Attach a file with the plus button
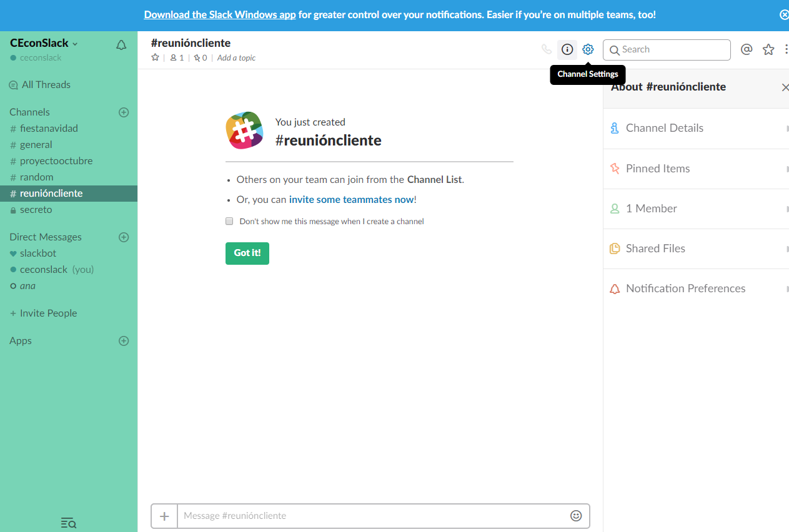 (164, 516)
